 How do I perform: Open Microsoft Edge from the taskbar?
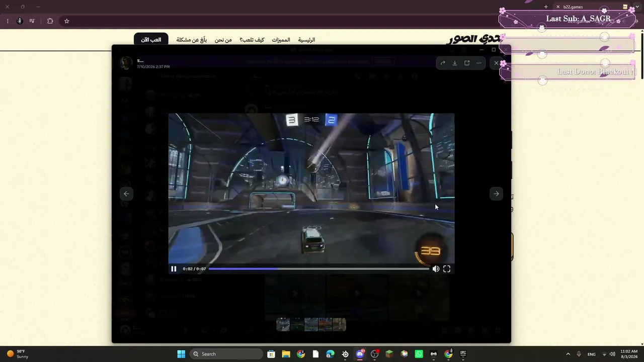[x=330, y=354]
